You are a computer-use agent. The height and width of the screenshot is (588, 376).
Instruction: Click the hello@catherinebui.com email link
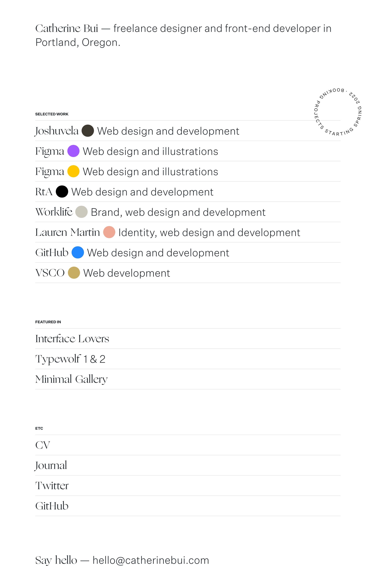[151, 560]
